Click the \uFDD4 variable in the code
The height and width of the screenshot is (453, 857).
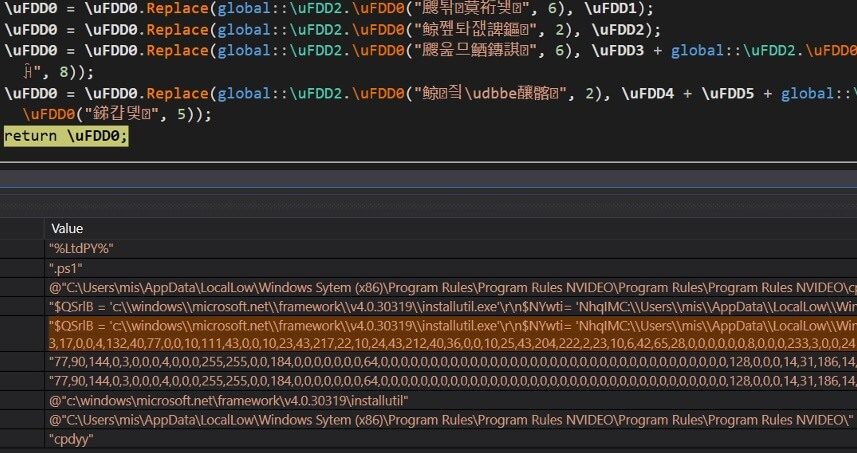650,93
